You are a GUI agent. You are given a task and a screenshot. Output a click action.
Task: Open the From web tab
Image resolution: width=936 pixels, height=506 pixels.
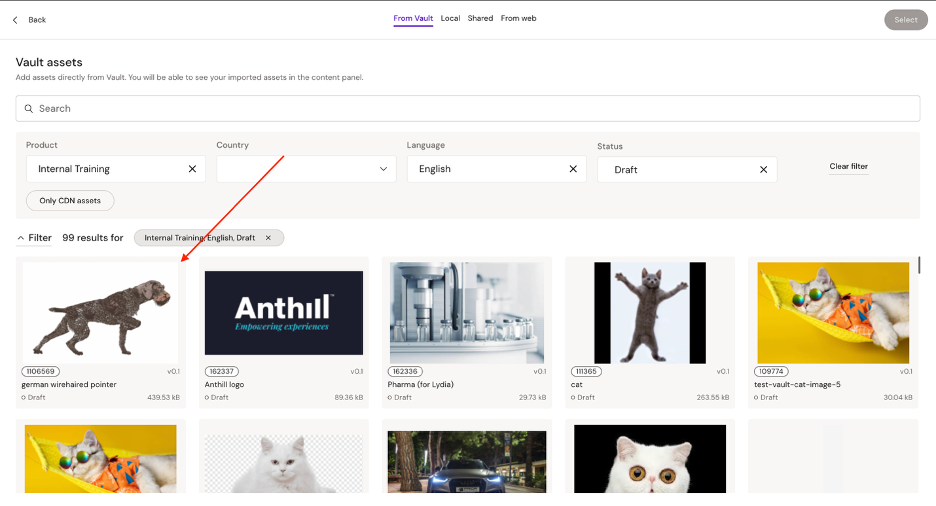[519, 18]
